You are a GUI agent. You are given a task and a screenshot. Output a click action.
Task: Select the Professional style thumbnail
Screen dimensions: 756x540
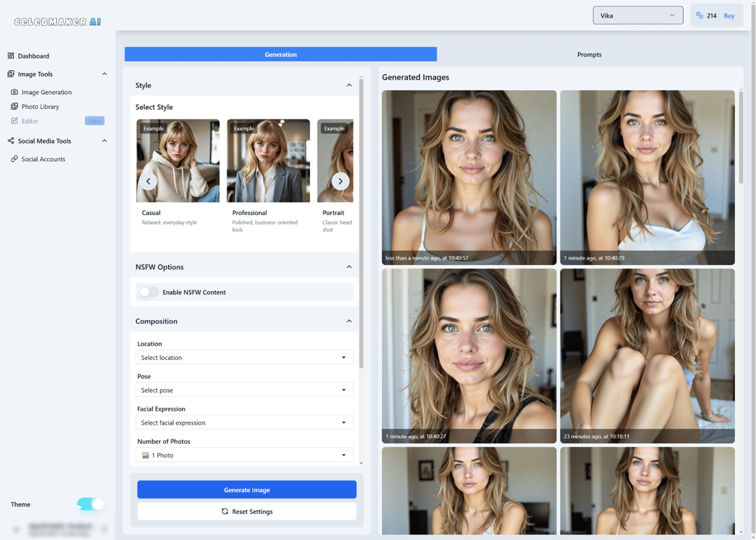(268, 160)
